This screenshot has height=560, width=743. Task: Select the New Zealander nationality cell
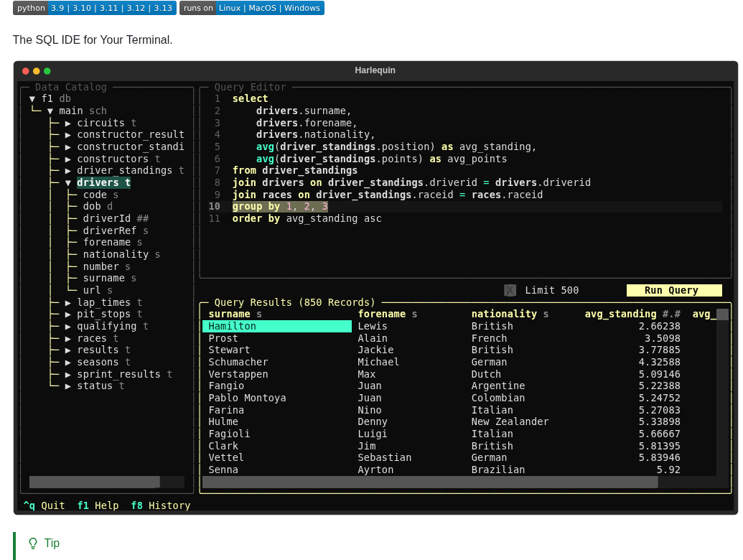(x=510, y=421)
